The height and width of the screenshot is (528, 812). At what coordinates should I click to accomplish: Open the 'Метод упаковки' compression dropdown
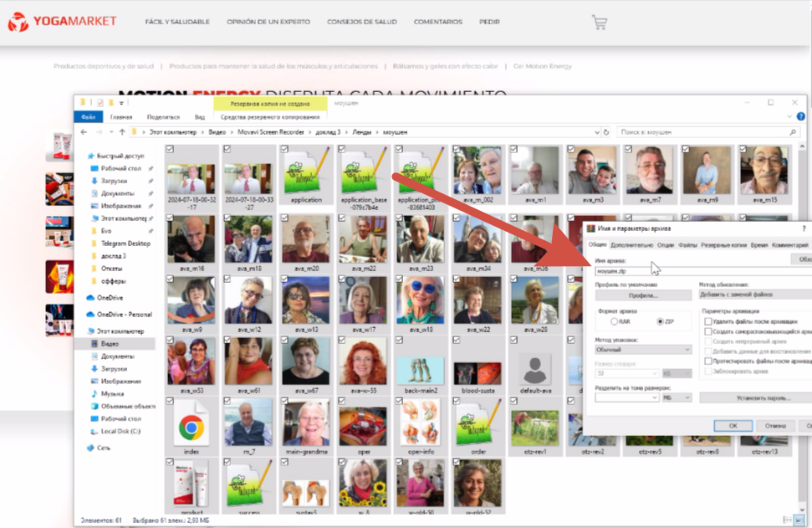[642, 350]
